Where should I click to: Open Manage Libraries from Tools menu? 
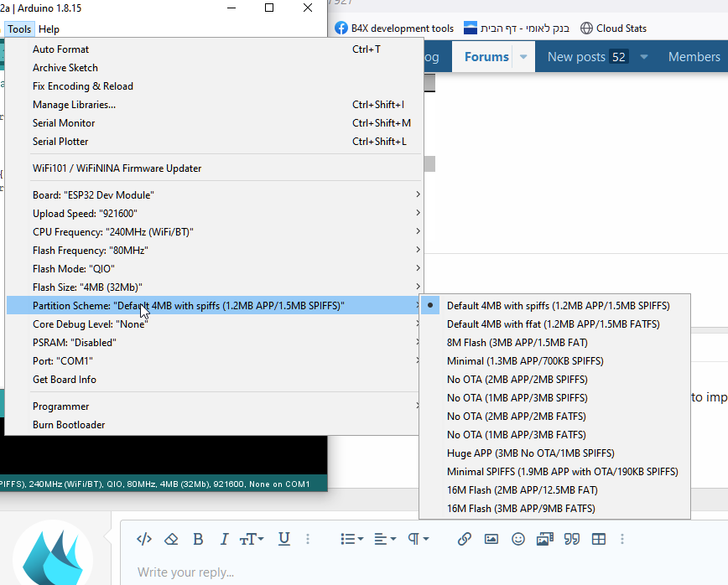point(214,105)
